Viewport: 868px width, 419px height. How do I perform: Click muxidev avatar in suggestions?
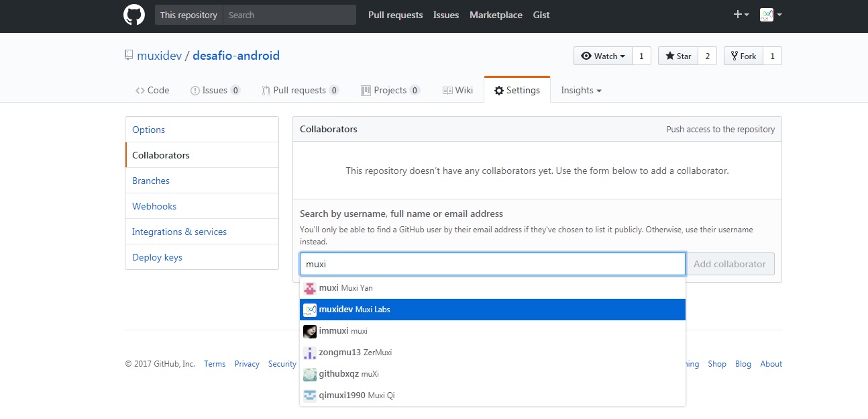click(310, 310)
